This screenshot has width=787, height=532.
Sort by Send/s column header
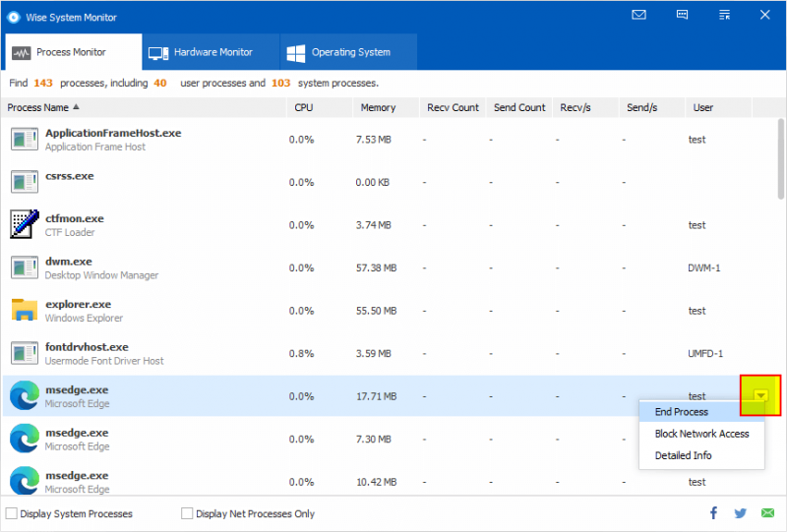tap(651, 107)
